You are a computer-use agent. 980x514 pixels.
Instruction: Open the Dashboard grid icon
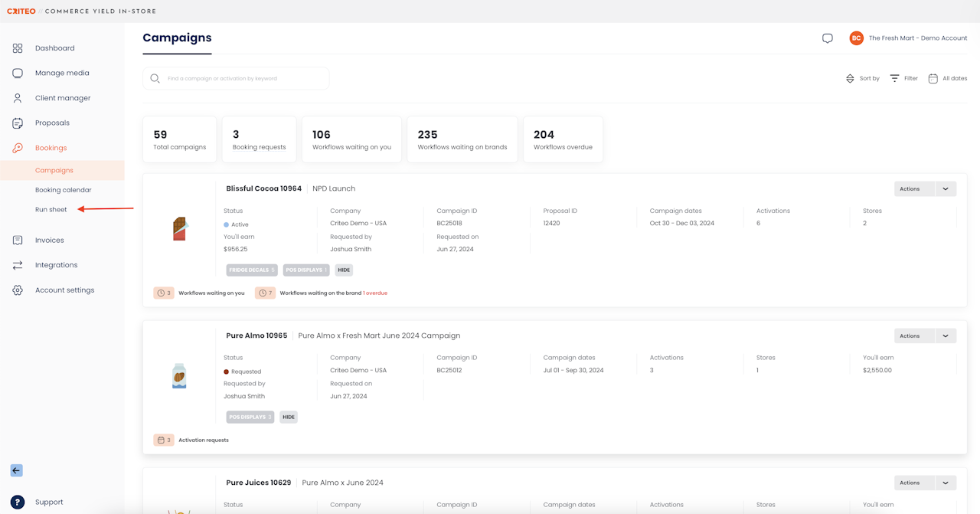[18, 48]
